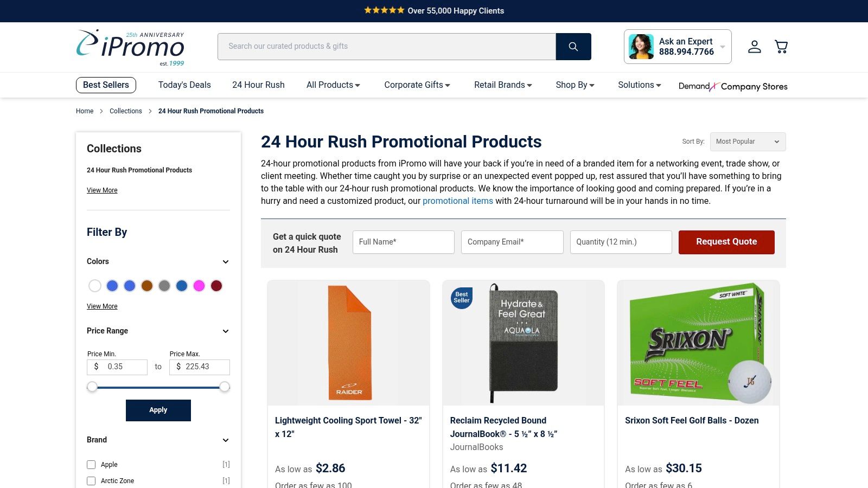Open the Srixon golf balls image
868x488 pixels.
tap(699, 343)
